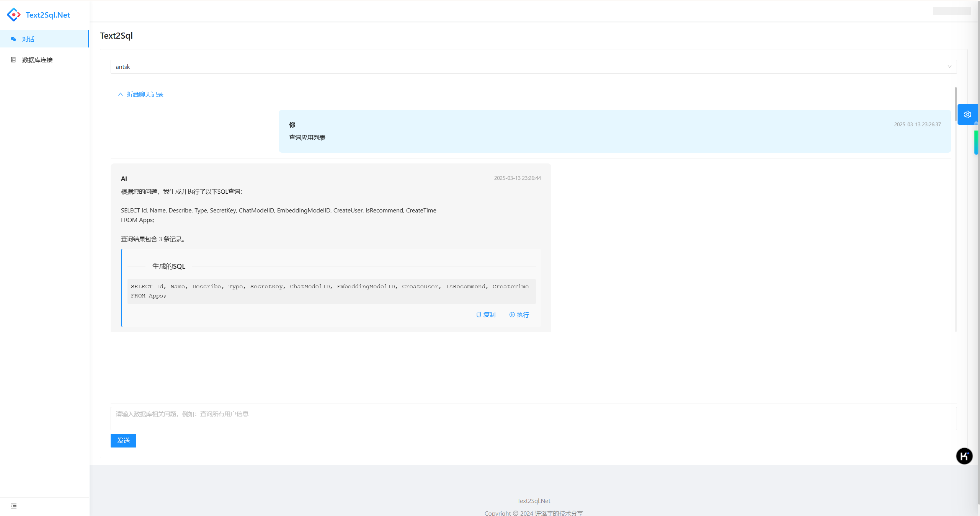
Task: Click the black round H floating icon
Action: coord(964,456)
